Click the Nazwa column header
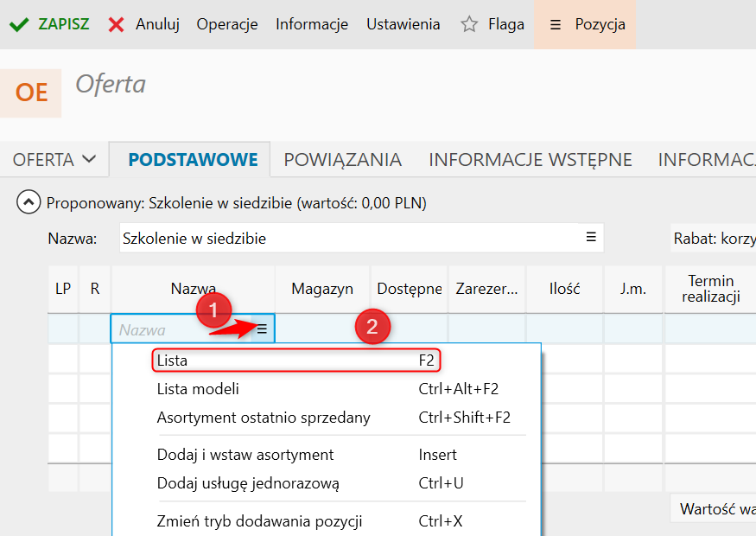 point(194,289)
